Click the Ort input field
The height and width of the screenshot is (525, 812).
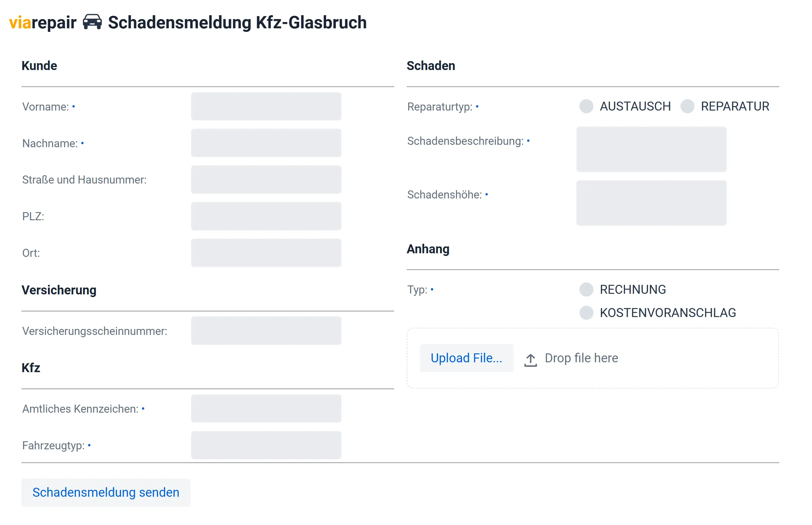point(266,253)
